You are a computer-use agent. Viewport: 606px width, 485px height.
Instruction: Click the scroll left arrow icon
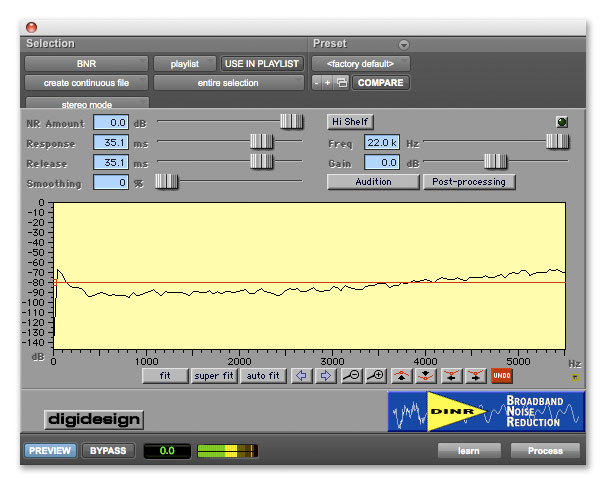pos(301,376)
